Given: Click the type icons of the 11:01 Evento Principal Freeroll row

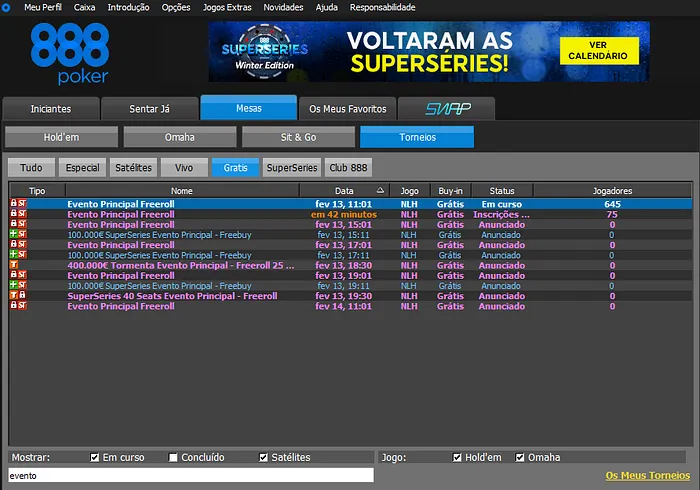Looking at the screenshot, I should click(18, 203).
